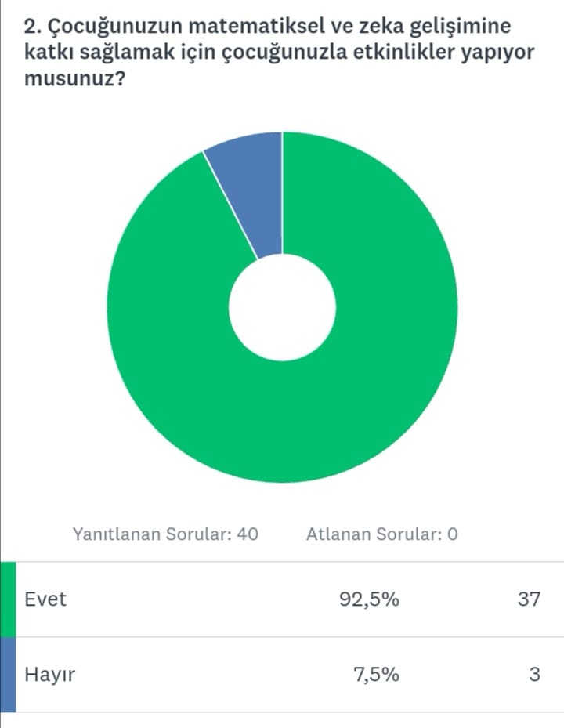Click the Yanıtlanan Sorular: 40 label

(165, 534)
